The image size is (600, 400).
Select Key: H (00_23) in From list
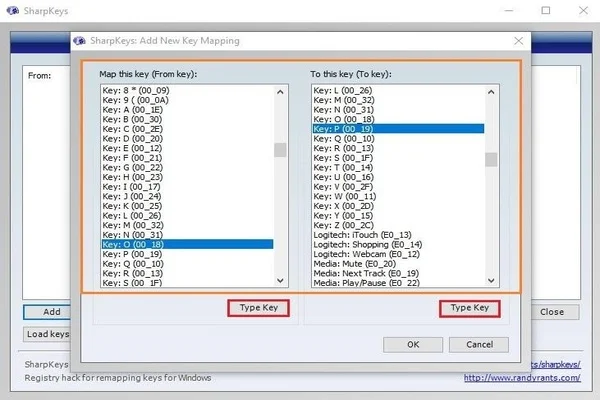coord(188,177)
